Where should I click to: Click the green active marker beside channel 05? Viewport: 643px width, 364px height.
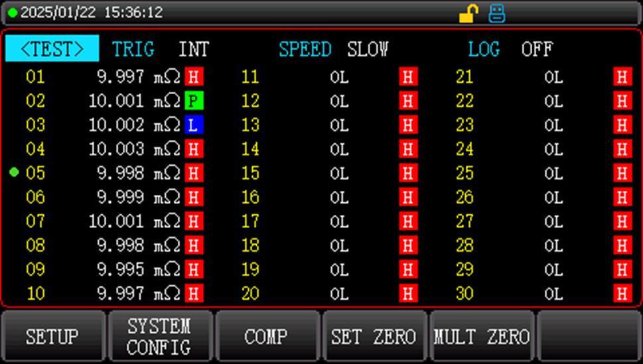tap(14, 173)
